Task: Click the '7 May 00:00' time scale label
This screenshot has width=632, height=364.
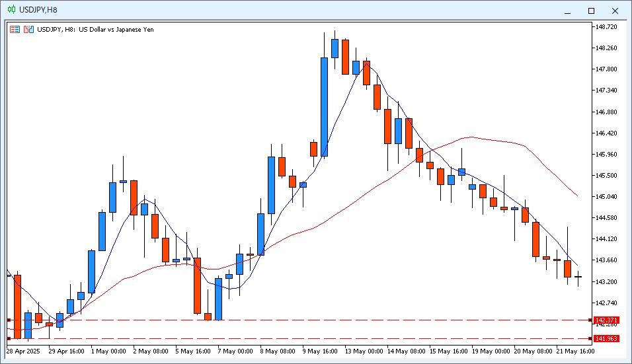Action: click(235, 351)
